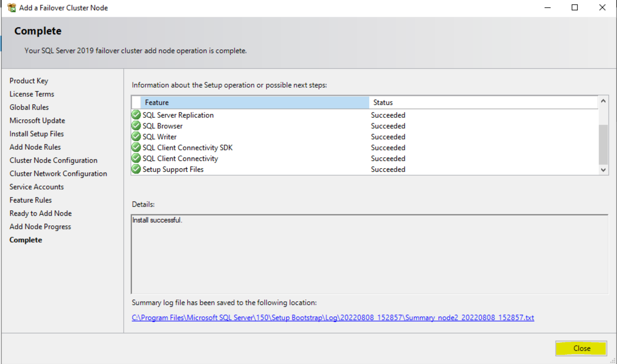Image resolution: width=617 pixels, height=364 pixels.
Task: Click green check icon next to SQL Browser
Action: point(136,126)
